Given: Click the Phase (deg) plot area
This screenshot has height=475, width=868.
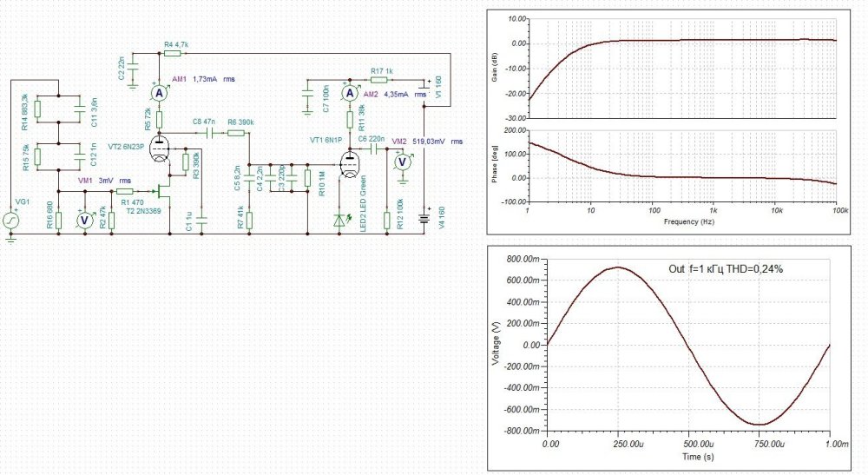Looking at the screenshot, I should (x=687, y=167).
